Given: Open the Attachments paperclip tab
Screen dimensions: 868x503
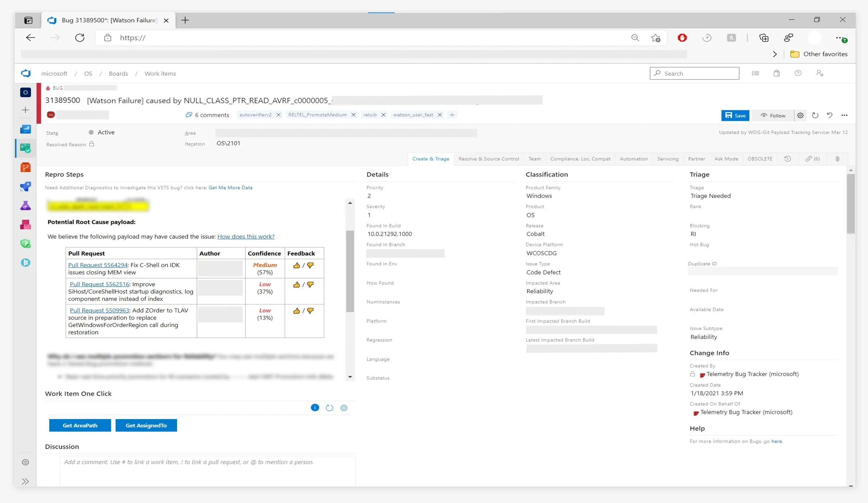Looking at the screenshot, I should 837,159.
